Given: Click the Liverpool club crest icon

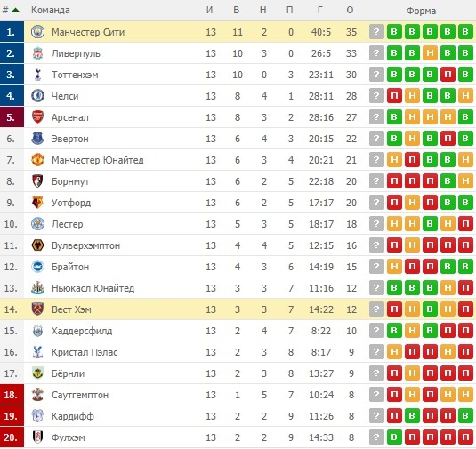Looking at the screenshot, I should (x=37, y=53).
